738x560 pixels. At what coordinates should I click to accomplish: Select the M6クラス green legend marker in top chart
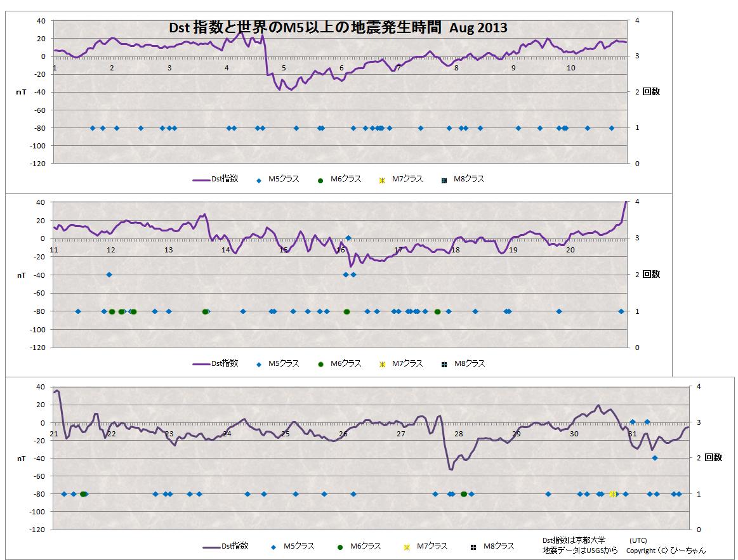click(321, 180)
